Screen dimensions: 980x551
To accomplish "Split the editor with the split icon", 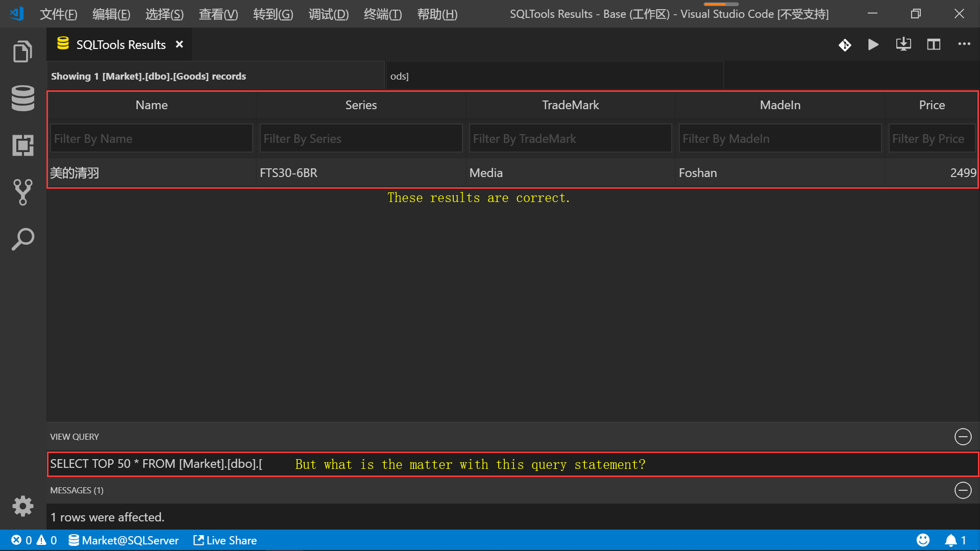I will coord(934,44).
